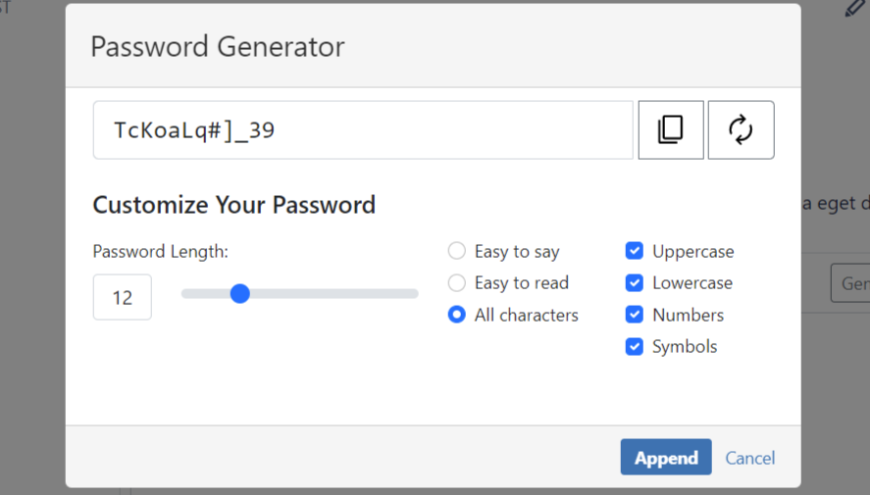Click the far right end of length slider track
The image size is (870, 495).
tap(414, 294)
